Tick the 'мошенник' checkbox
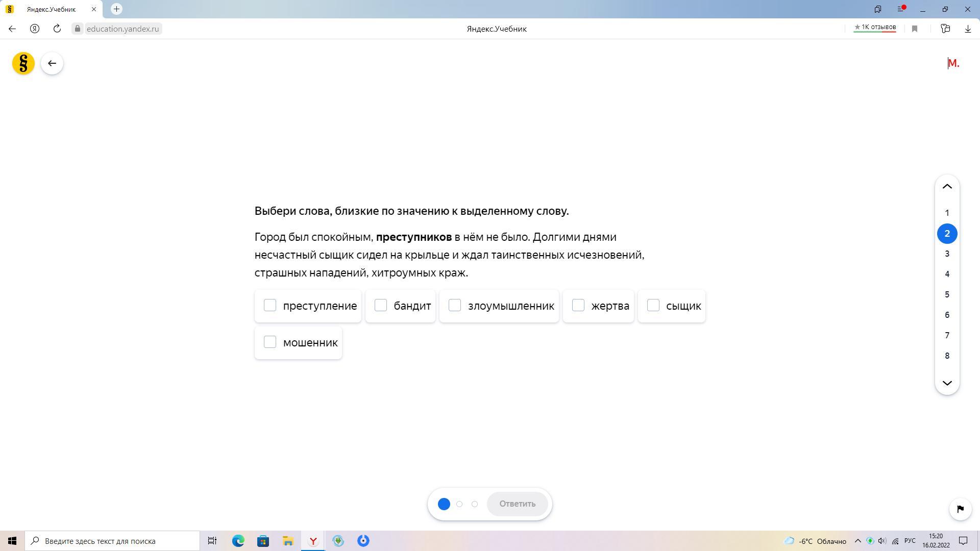 [x=270, y=342]
